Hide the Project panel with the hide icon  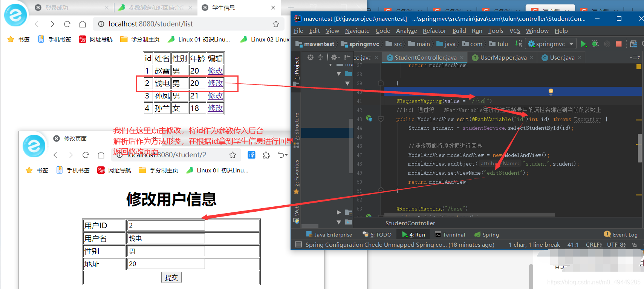click(347, 57)
